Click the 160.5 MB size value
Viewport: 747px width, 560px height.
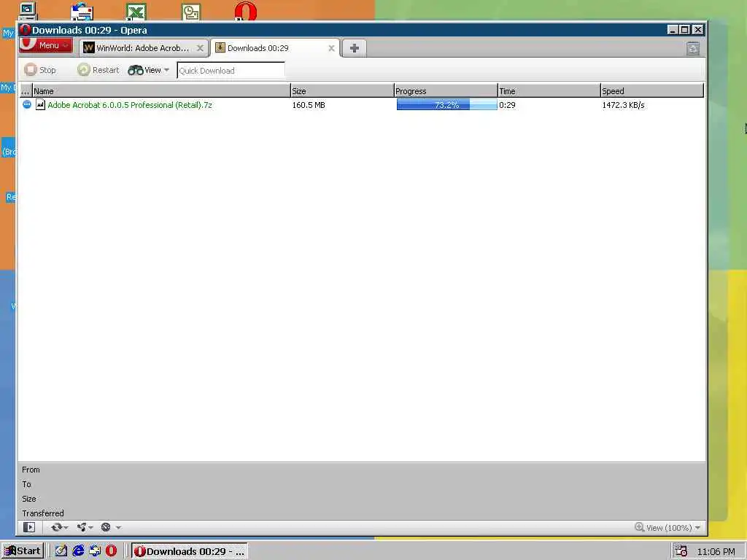point(309,105)
